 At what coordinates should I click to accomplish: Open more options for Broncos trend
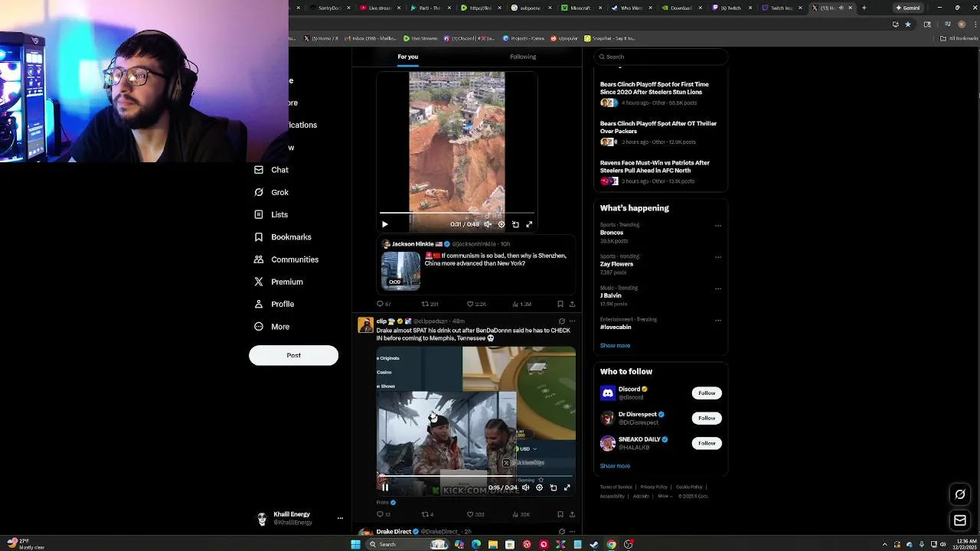pos(717,226)
